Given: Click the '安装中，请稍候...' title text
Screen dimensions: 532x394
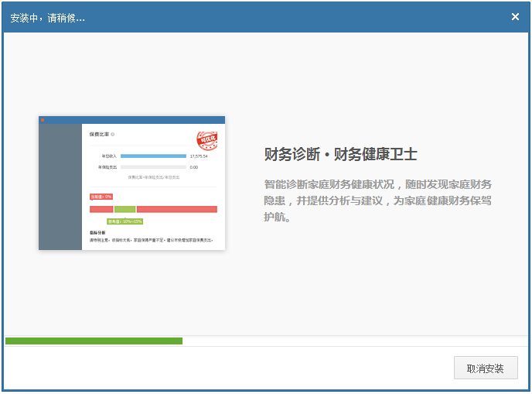Looking at the screenshot, I should click(x=48, y=17).
